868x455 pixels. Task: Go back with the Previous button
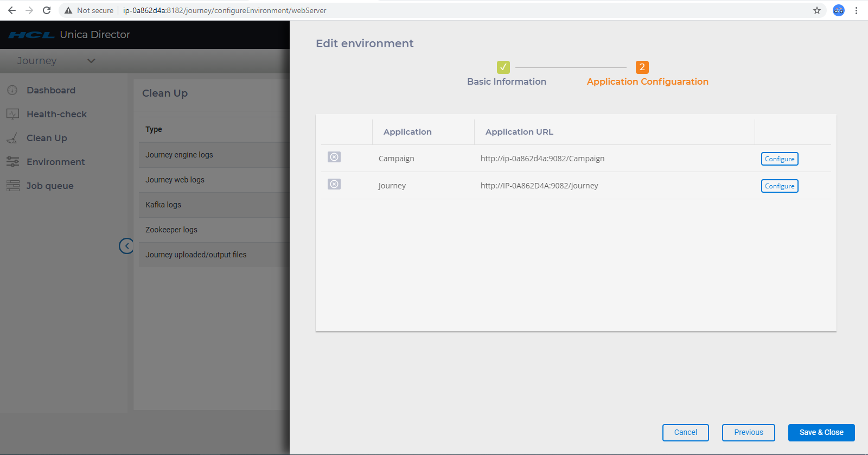[x=749, y=433]
